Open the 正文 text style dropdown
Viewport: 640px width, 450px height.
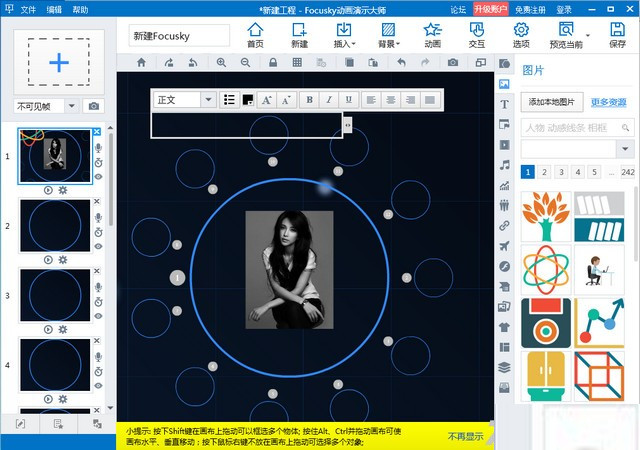click(184, 100)
